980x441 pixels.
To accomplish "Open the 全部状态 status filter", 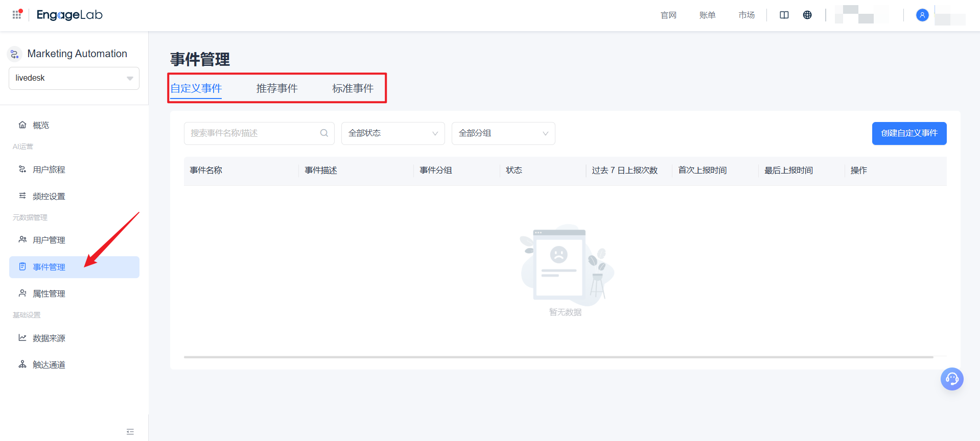I will coord(392,133).
